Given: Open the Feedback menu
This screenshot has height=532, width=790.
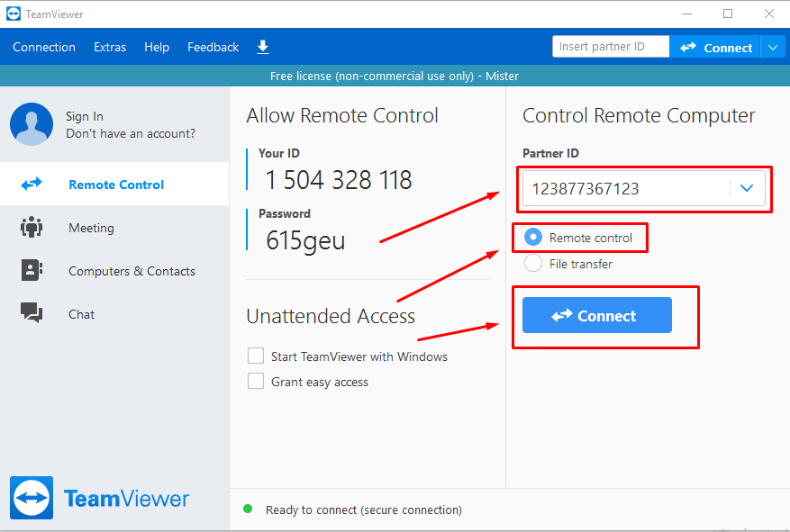Looking at the screenshot, I should click(213, 48).
